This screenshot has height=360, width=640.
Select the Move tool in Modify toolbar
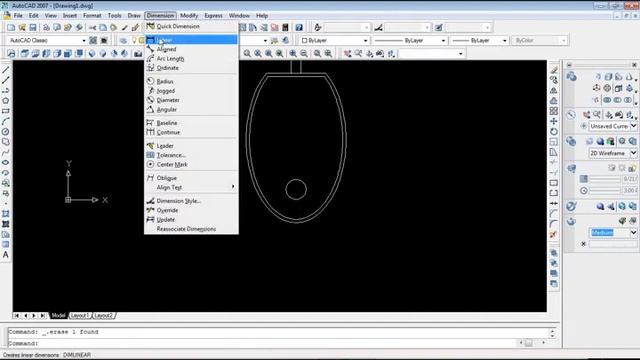pos(554,121)
